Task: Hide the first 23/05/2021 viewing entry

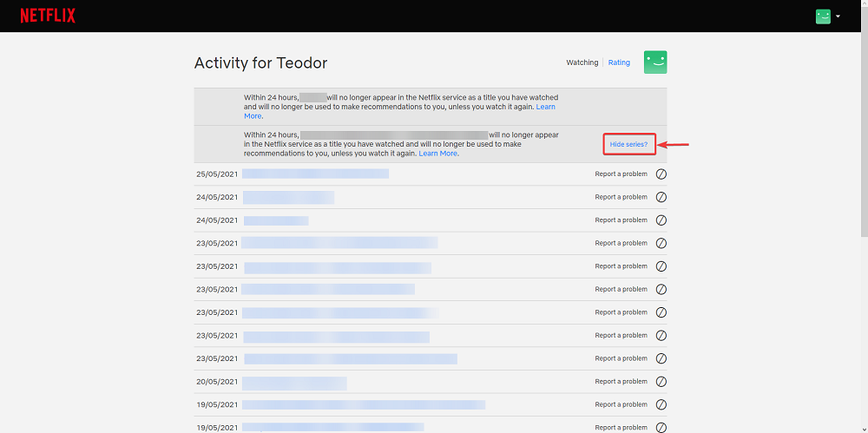Action: click(661, 243)
